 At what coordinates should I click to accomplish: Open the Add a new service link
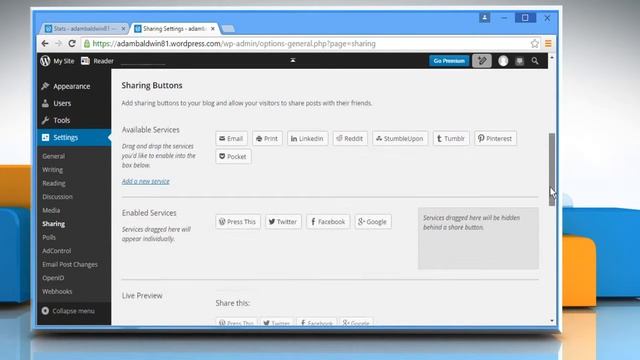(146, 181)
